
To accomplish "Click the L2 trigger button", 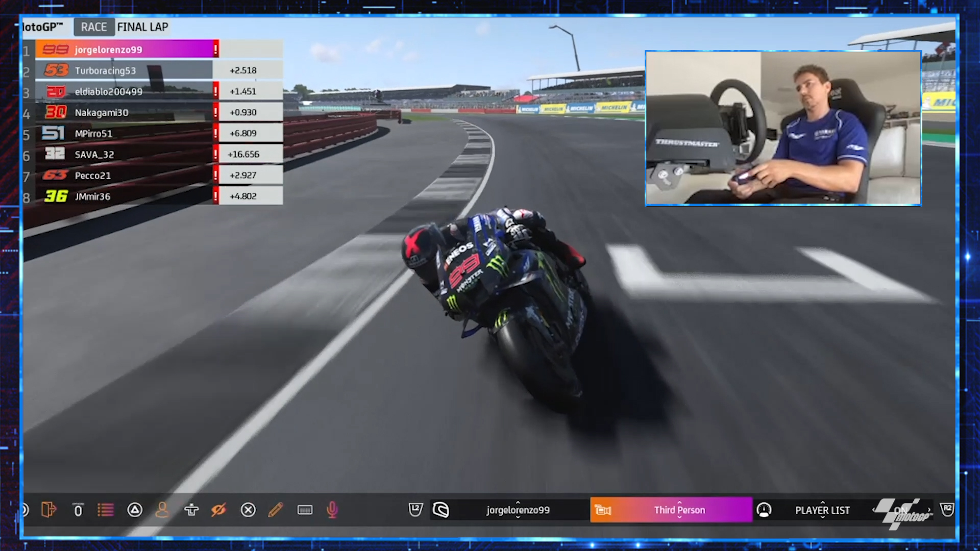I will point(415,509).
